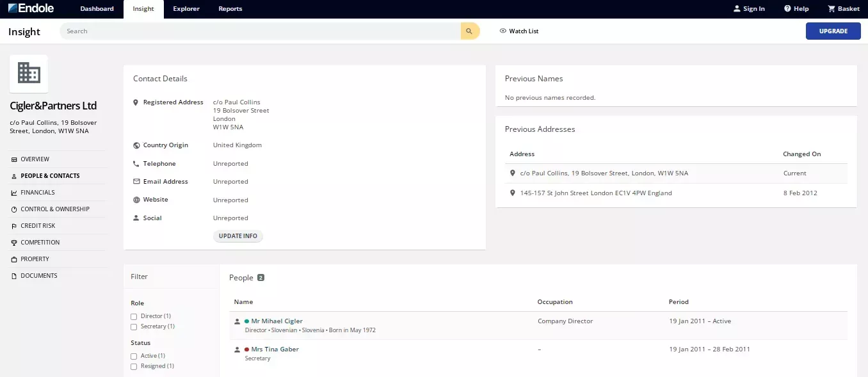Click the Endole logo

click(31, 9)
